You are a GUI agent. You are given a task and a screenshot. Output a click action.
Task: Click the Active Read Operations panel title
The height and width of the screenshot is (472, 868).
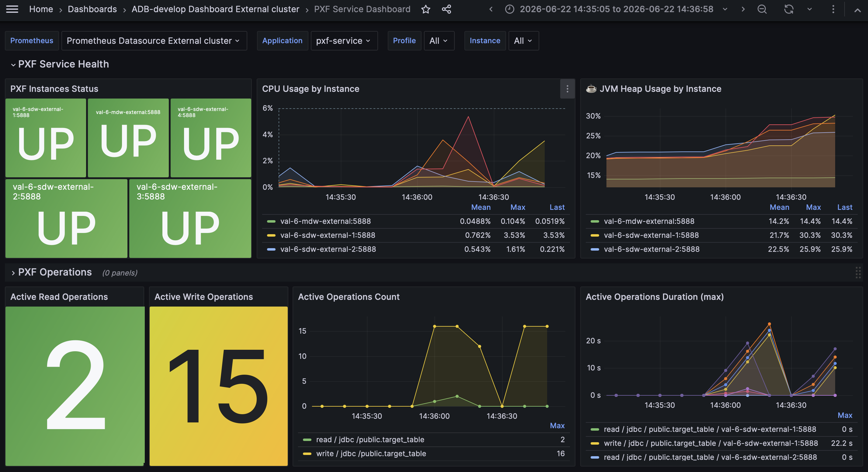tap(59, 297)
